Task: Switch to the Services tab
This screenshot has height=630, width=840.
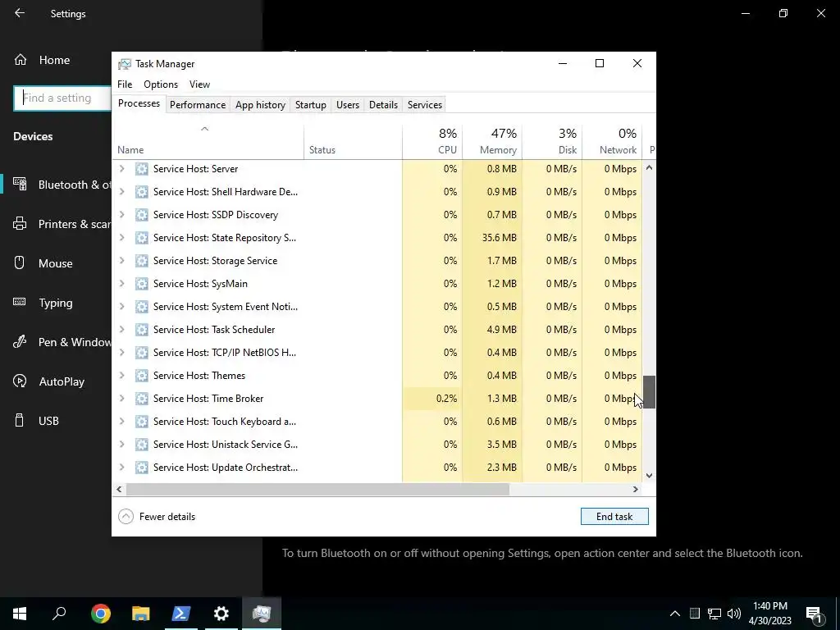Action: pos(425,105)
